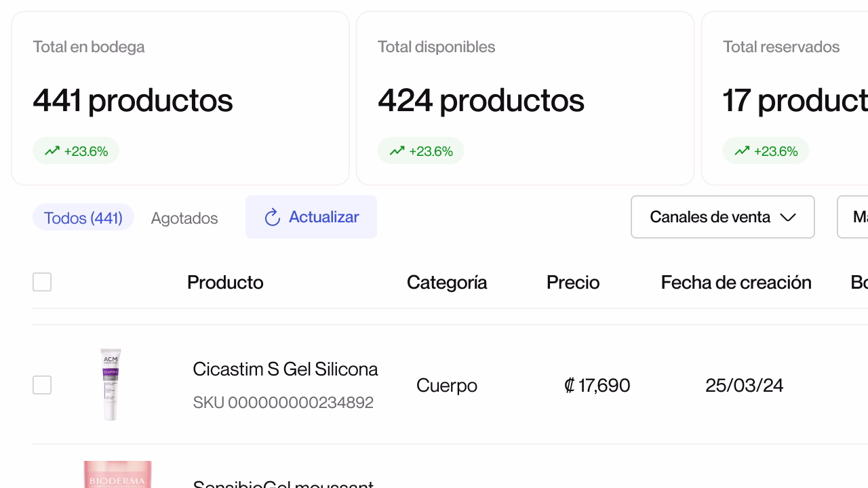Click trend arrow icon in Total en bodega card
Image resolution: width=868 pixels, height=488 pixels.
pos(52,151)
